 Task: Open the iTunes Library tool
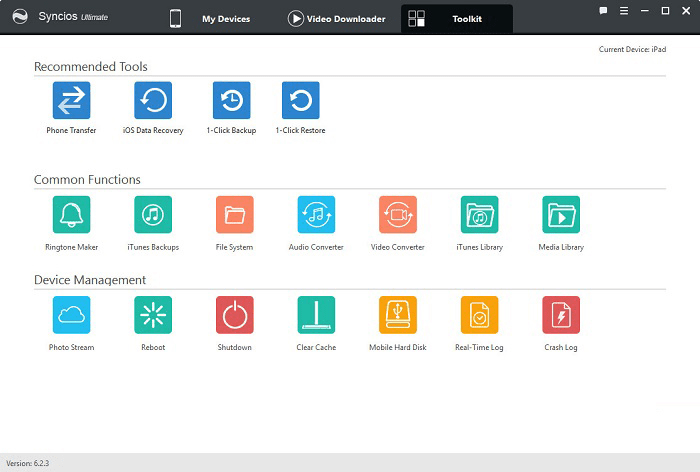pos(479,214)
